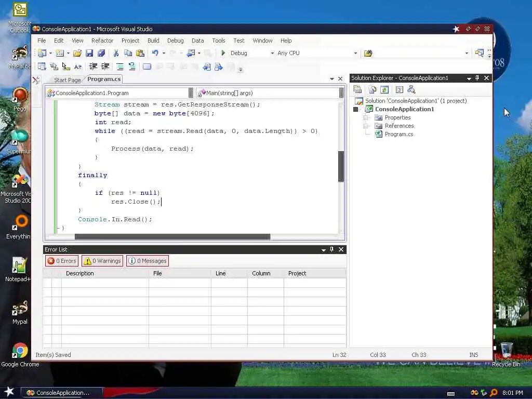
Task: Open the Refactor menu
Action: pos(102,41)
